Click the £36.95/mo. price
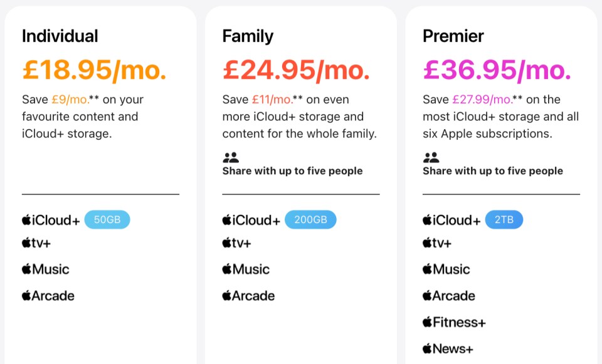Screen dimensions: 602x364 pyautogui.click(x=497, y=70)
